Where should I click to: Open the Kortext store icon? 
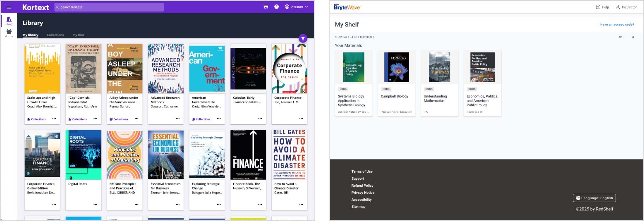266,7
